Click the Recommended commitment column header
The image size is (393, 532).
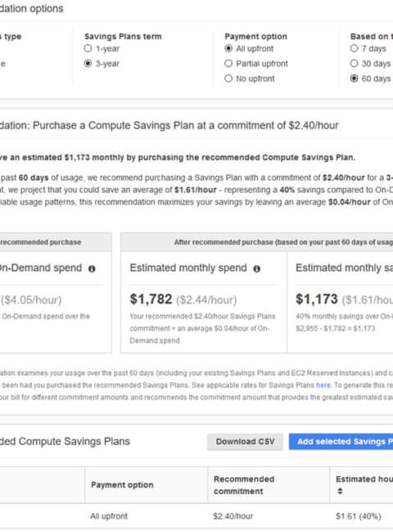click(244, 485)
